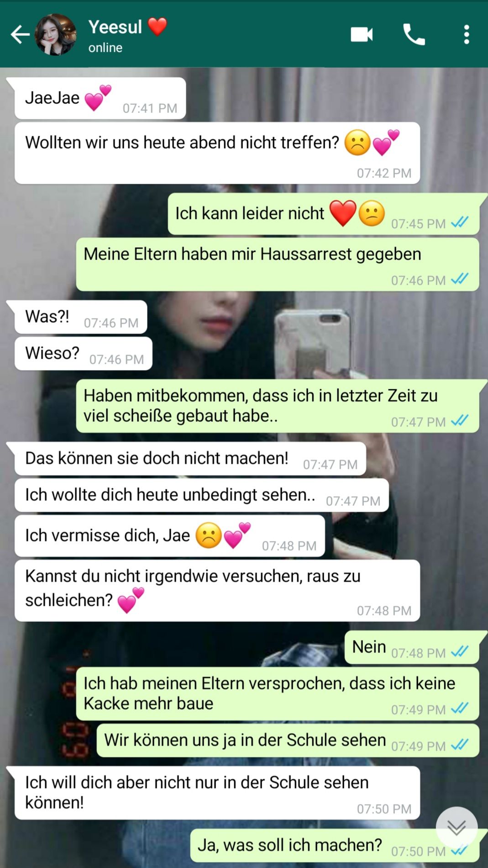Tap the 'Meine Eltern haben mir Haussarrest' message

click(x=278, y=265)
